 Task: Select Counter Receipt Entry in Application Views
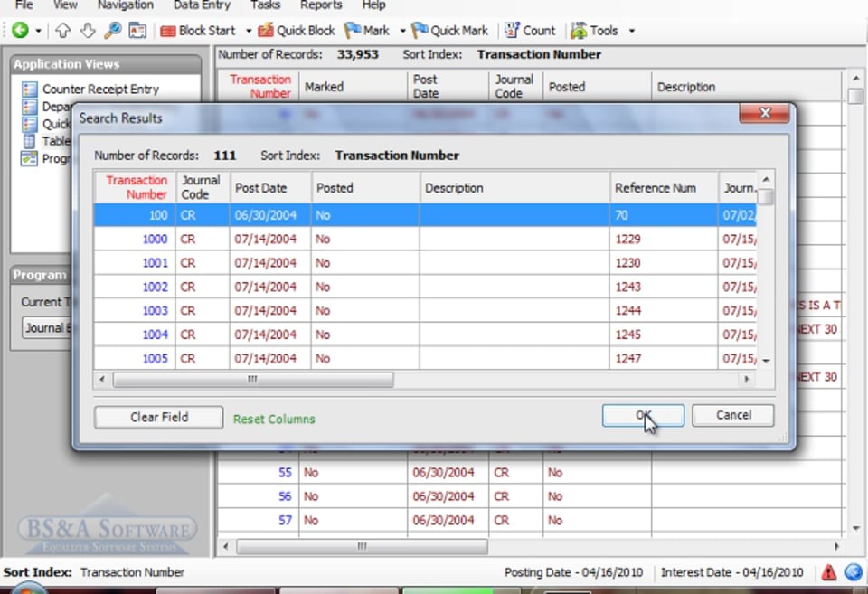[100, 90]
